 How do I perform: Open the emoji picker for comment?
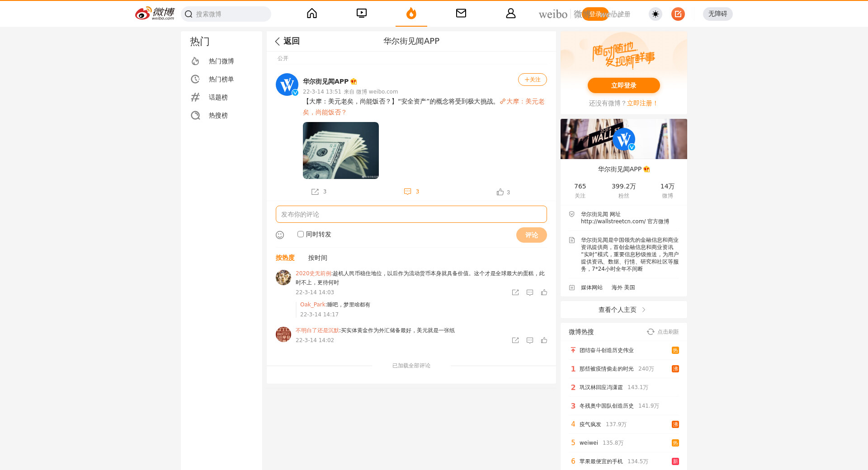pos(280,235)
